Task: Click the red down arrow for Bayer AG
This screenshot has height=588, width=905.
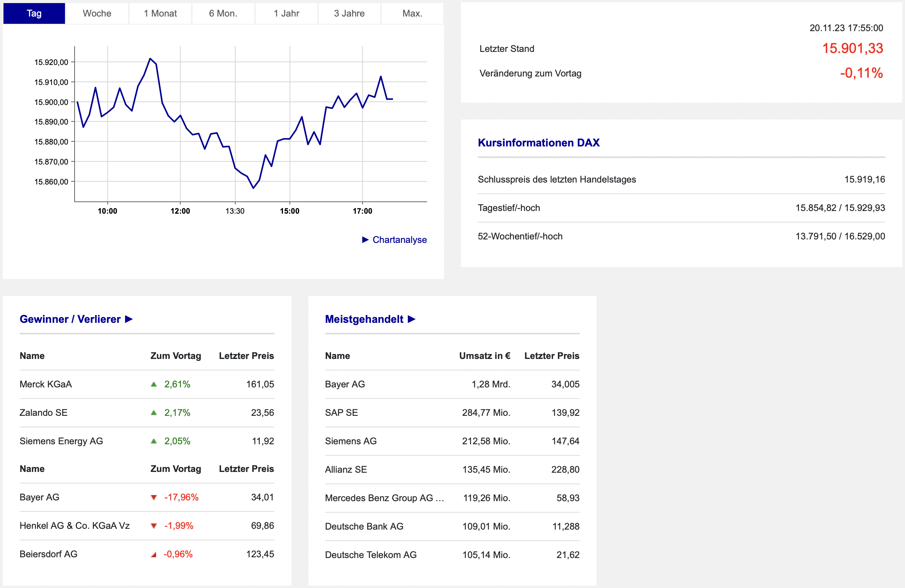Action: tap(154, 497)
